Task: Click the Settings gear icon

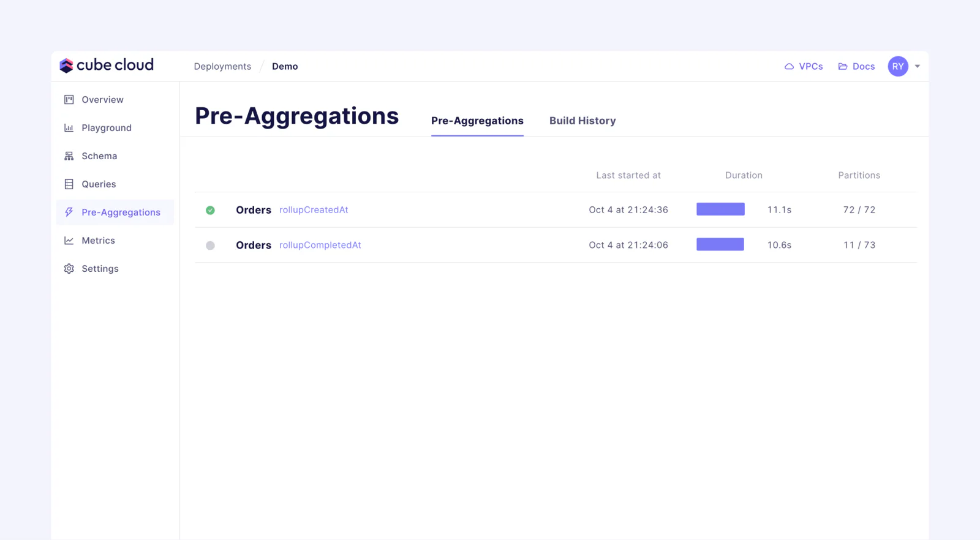Action: pyautogui.click(x=69, y=268)
